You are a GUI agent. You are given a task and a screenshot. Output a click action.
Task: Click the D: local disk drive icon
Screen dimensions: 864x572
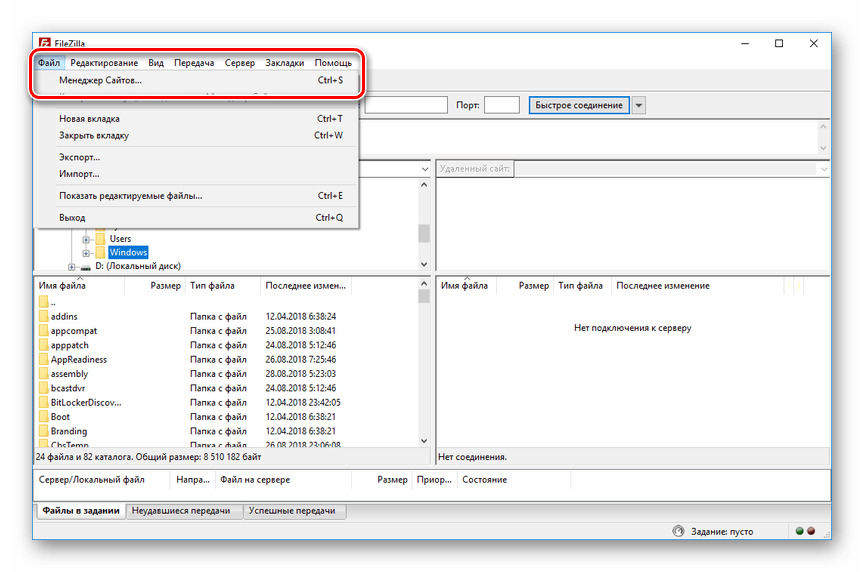tap(85, 267)
